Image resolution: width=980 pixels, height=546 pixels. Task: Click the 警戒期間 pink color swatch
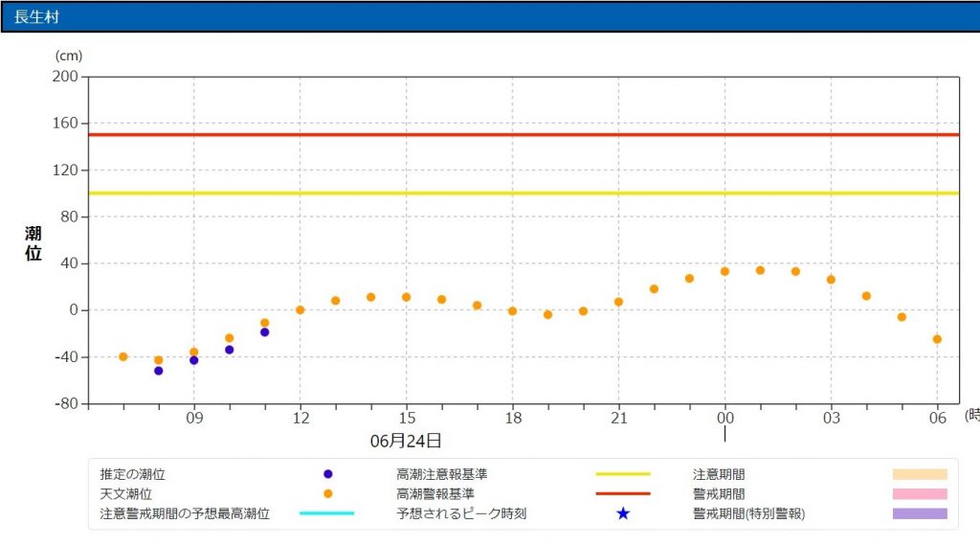coord(920,493)
